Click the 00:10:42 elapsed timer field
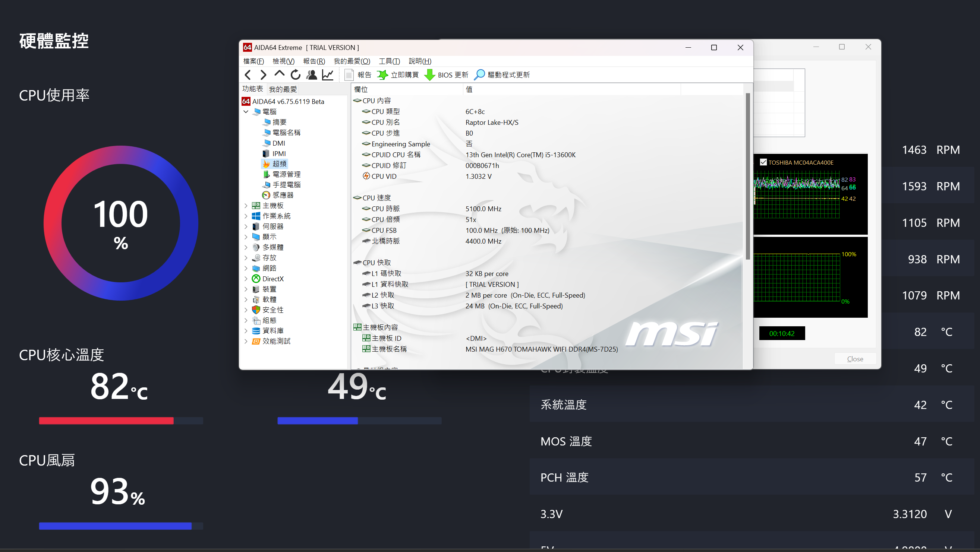Image resolution: width=980 pixels, height=552 pixels. (782, 333)
